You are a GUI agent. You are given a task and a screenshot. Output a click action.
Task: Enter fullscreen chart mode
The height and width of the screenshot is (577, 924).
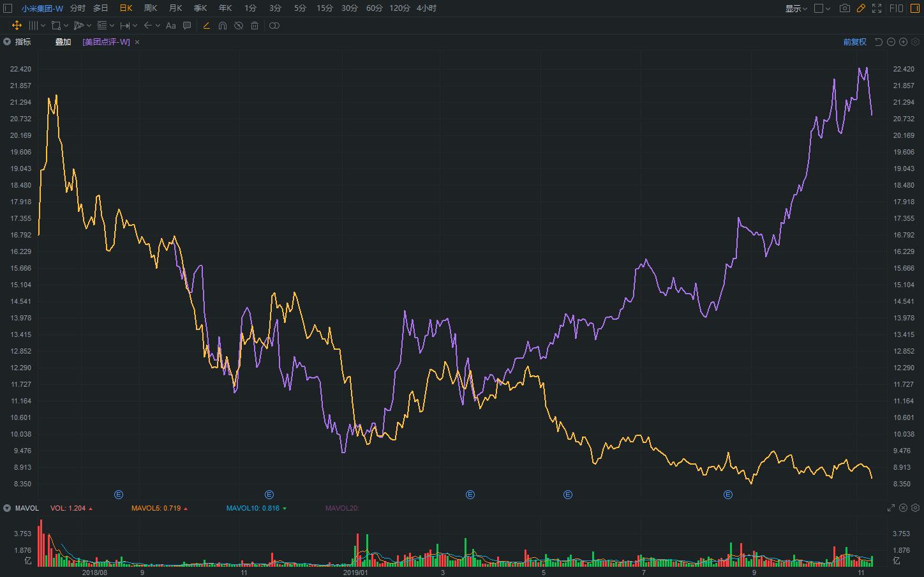[x=877, y=8]
